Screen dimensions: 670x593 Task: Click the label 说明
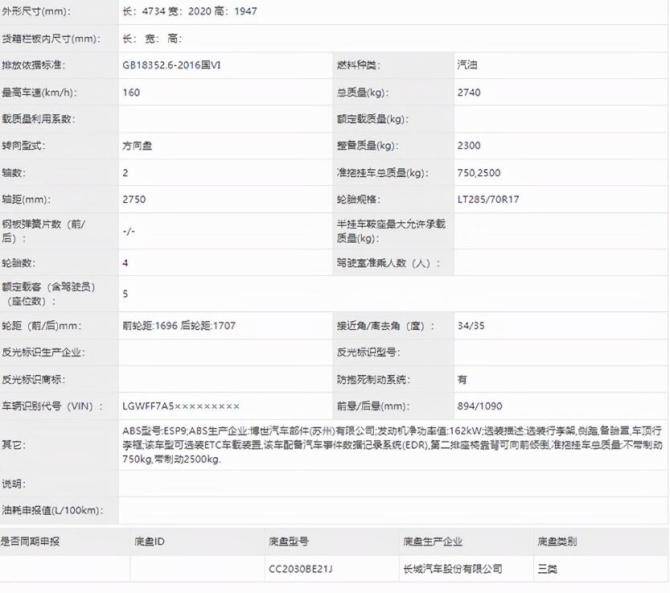pos(14,484)
